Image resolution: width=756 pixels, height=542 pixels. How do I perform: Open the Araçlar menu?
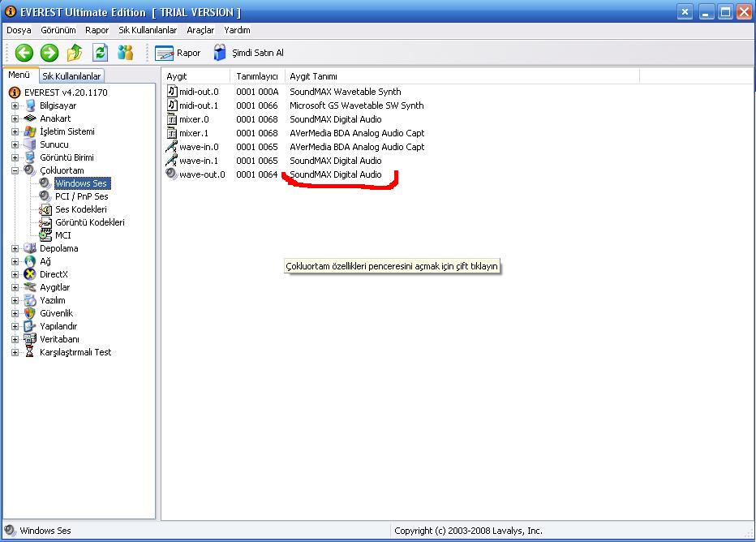tap(200, 30)
